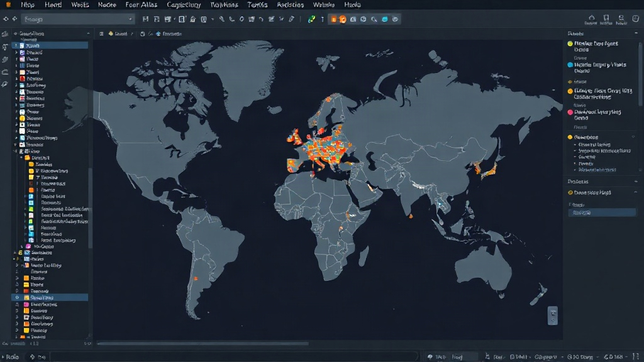This screenshot has height=362, width=644.
Task: Click the second diamond icon left of the combo box
Action: [15, 19]
